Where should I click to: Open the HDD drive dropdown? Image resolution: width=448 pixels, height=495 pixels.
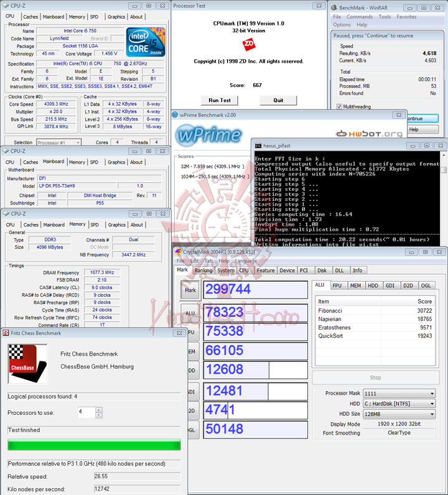pyautogui.click(x=399, y=404)
